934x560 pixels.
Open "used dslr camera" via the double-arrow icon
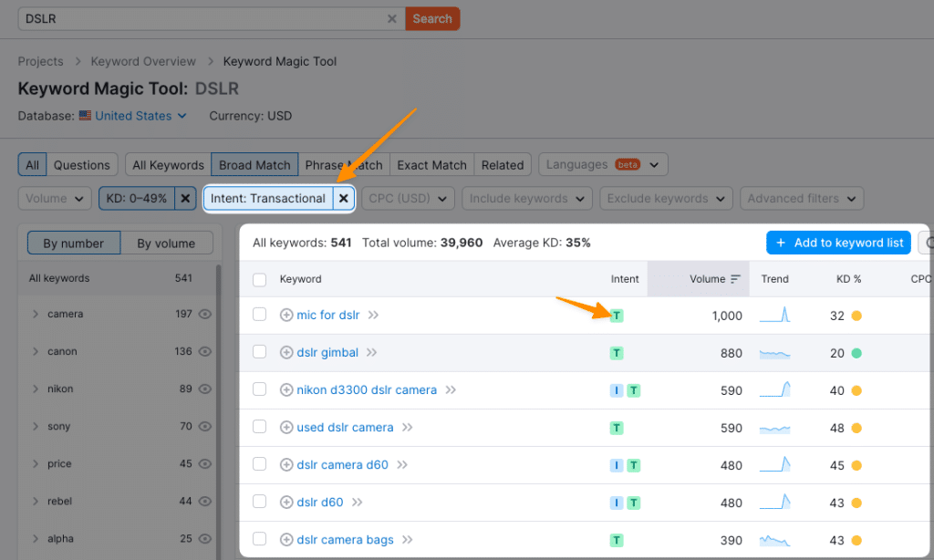click(x=406, y=427)
